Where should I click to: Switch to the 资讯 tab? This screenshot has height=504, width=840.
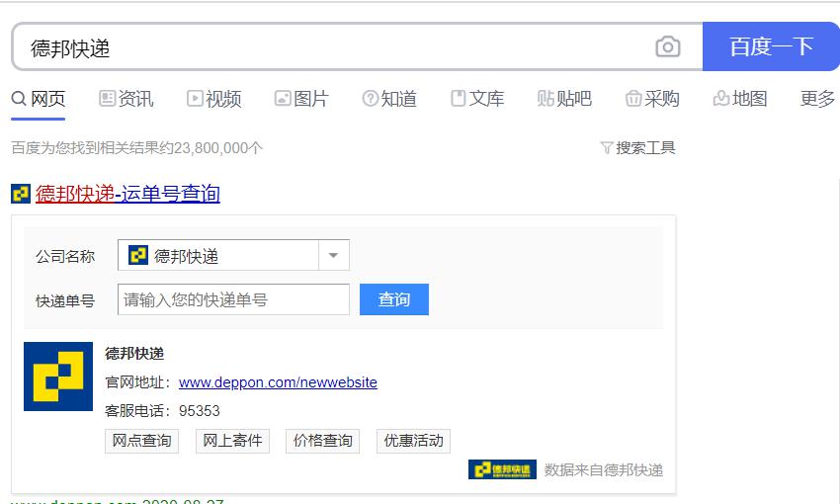tap(126, 99)
